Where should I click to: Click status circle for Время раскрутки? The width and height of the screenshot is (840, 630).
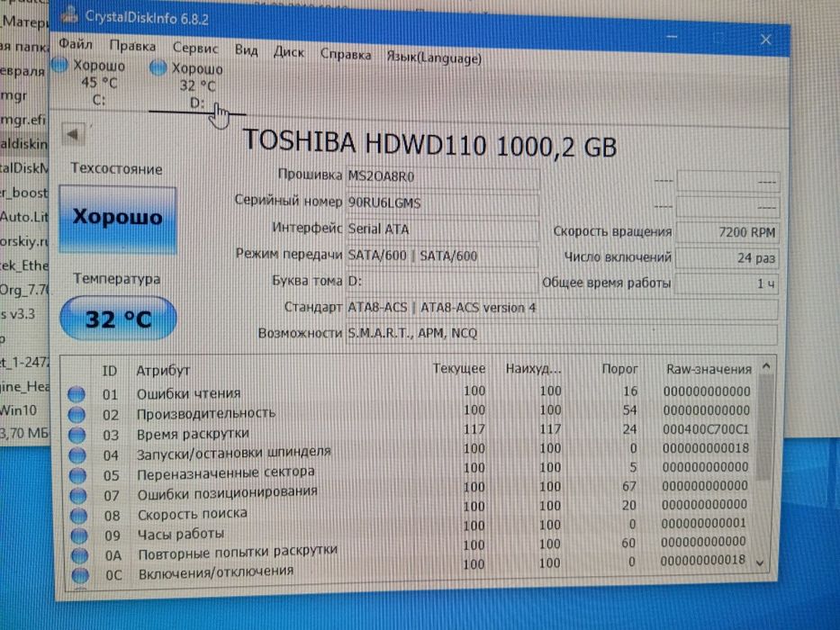(x=77, y=435)
